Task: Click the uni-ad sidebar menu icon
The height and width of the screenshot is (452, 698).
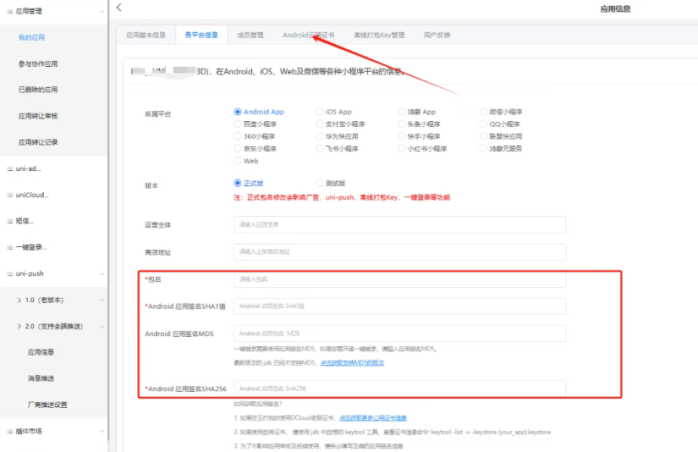Action: [7, 168]
